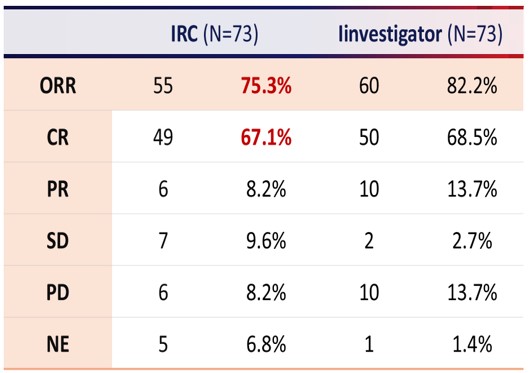The width and height of the screenshot is (529, 373).
Task: Select the red 67.1% CR value
Action: (266, 138)
